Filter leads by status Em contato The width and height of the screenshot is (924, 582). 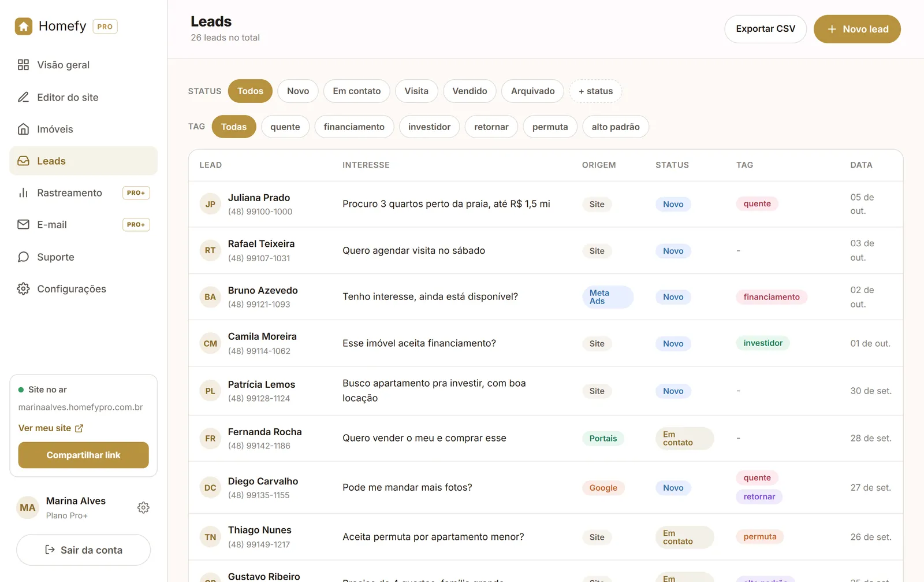[x=357, y=91]
